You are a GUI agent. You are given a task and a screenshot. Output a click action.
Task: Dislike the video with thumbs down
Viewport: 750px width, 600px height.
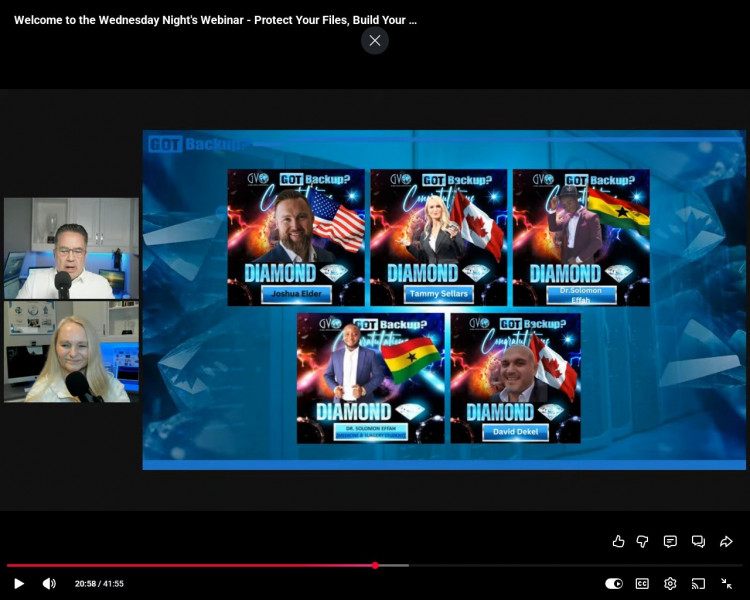pyautogui.click(x=643, y=541)
